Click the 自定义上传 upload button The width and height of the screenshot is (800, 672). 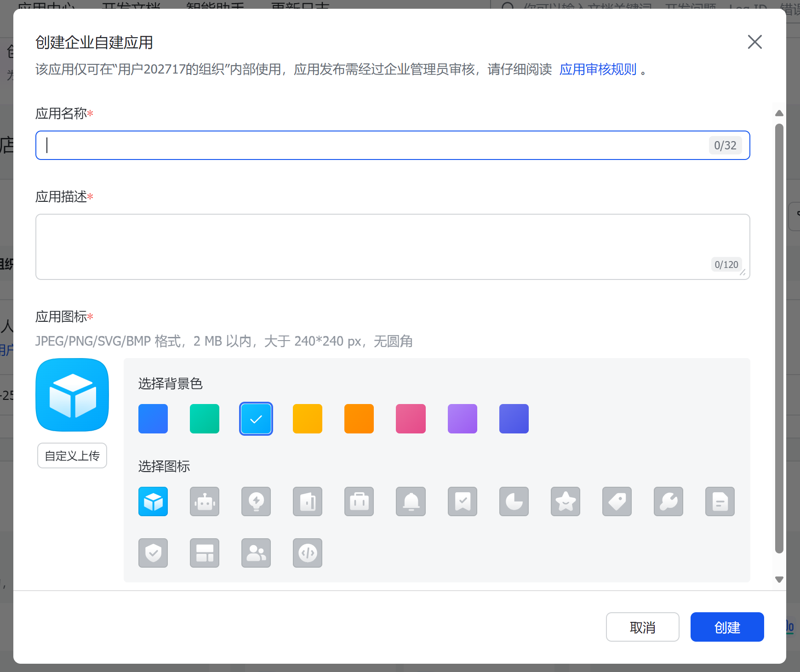(72, 456)
